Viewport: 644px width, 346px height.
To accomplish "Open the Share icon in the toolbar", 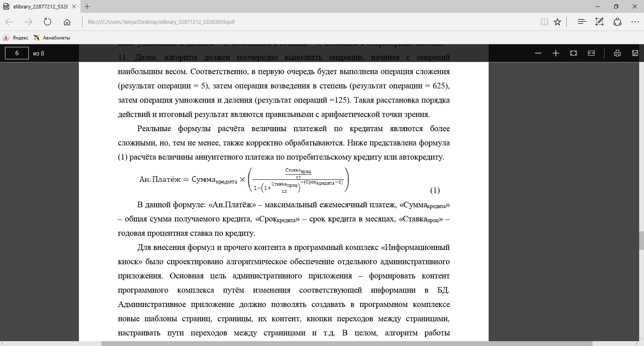I will coord(617,22).
